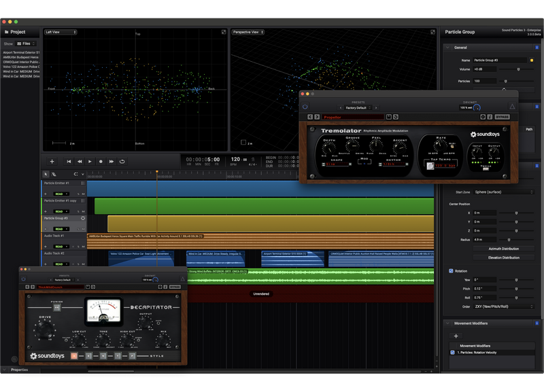This screenshot has width=544, height=392.
Task: Select the arrow pointer tool above tracks
Action: tap(46, 174)
